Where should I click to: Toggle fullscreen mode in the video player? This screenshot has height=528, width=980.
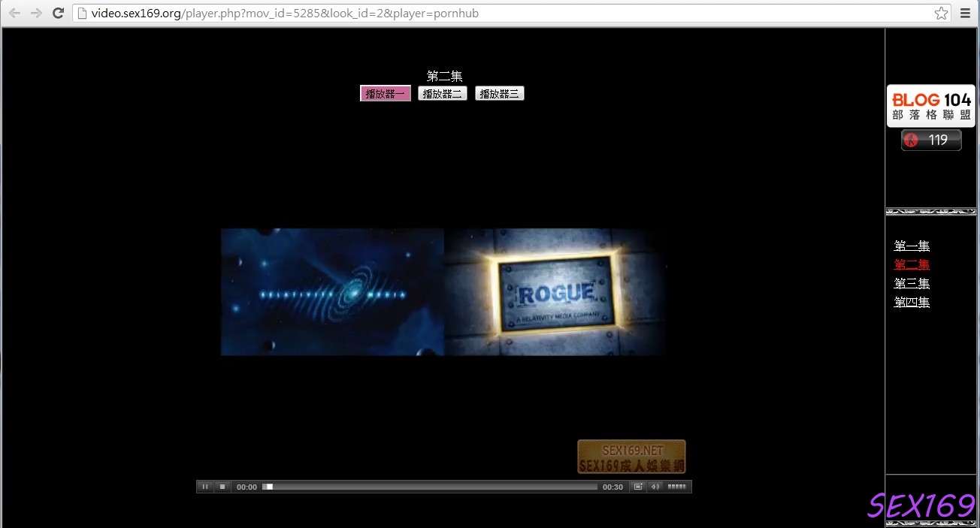[x=638, y=487]
